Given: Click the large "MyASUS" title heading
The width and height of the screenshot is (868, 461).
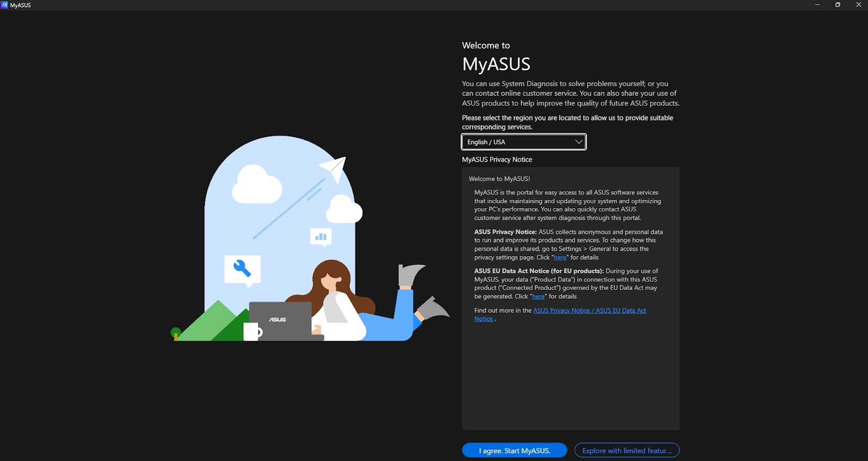Looking at the screenshot, I should (x=496, y=64).
